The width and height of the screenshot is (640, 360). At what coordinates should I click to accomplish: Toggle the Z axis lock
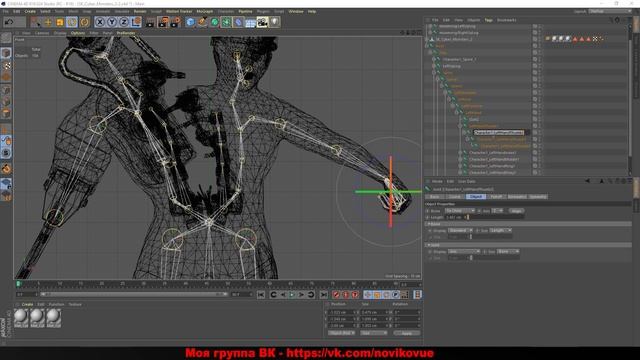(x=124, y=22)
